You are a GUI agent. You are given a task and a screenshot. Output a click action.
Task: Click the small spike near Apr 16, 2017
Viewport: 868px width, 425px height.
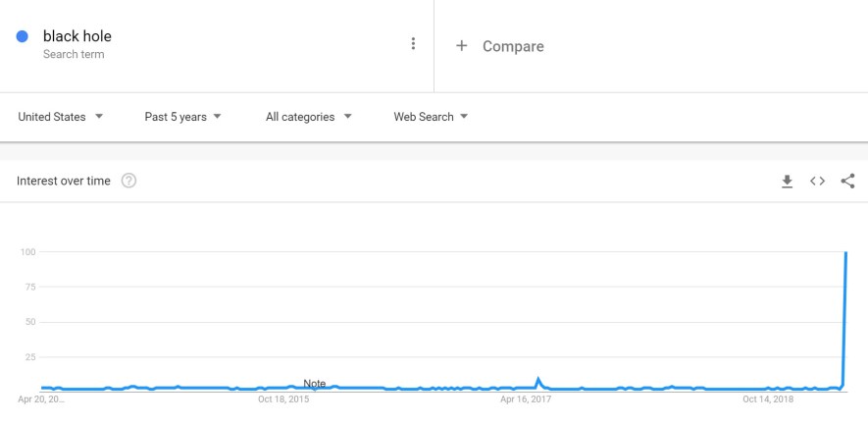pyautogui.click(x=537, y=380)
